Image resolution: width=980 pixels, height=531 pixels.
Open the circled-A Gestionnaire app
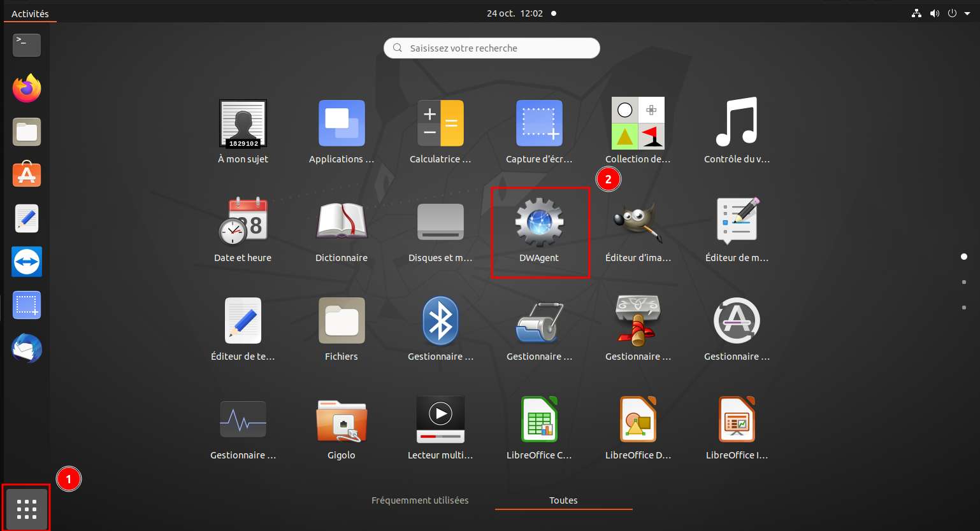pos(737,329)
